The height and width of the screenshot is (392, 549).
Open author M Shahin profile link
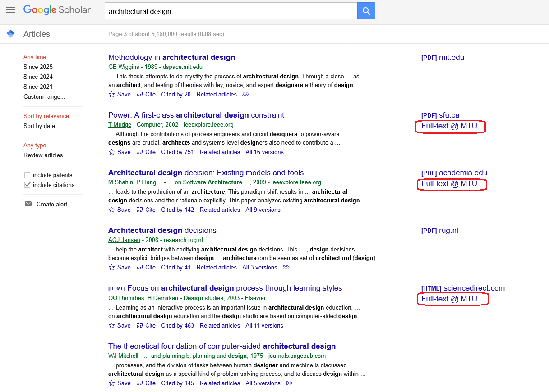[120, 182]
